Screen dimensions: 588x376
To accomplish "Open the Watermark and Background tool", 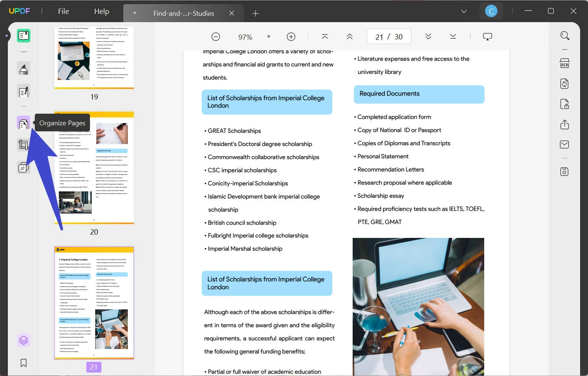I will (24, 167).
